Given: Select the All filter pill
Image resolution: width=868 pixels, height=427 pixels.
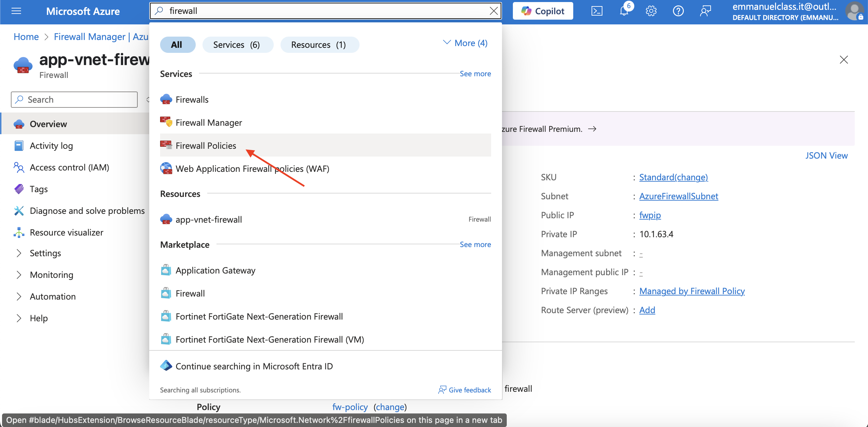Looking at the screenshot, I should 177,45.
